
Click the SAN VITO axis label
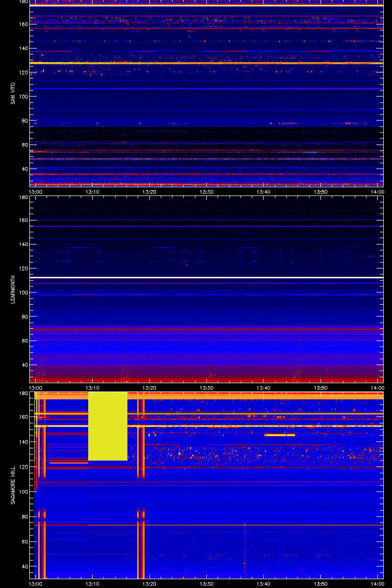(x=13, y=93)
